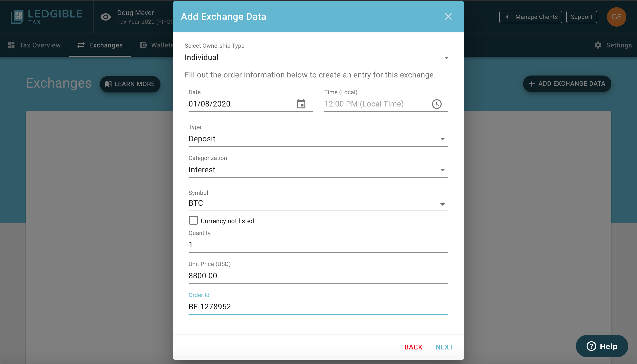The width and height of the screenshot is (637, 364).
Task: Click the Ledgible Tax logo
Action: 47,17
